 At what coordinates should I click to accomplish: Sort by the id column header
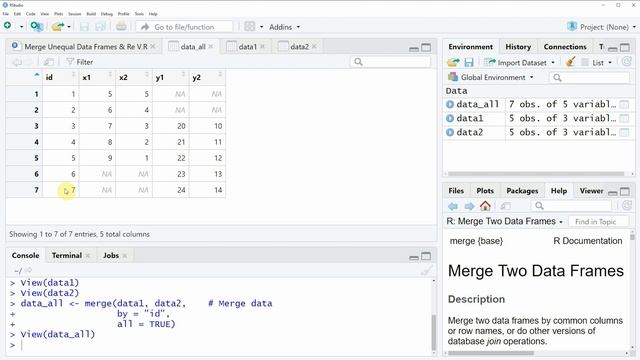point(61,77)
